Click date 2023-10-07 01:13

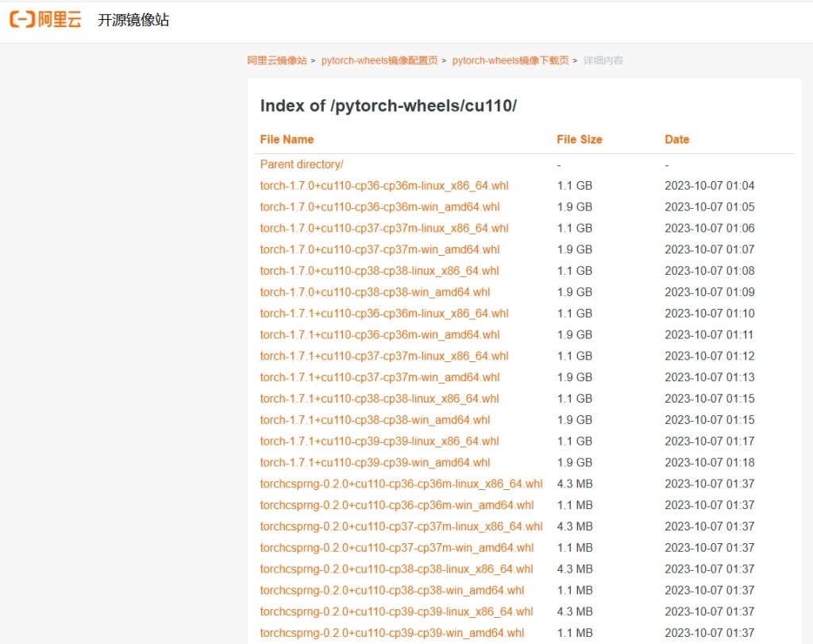click(x=709, y=377)
